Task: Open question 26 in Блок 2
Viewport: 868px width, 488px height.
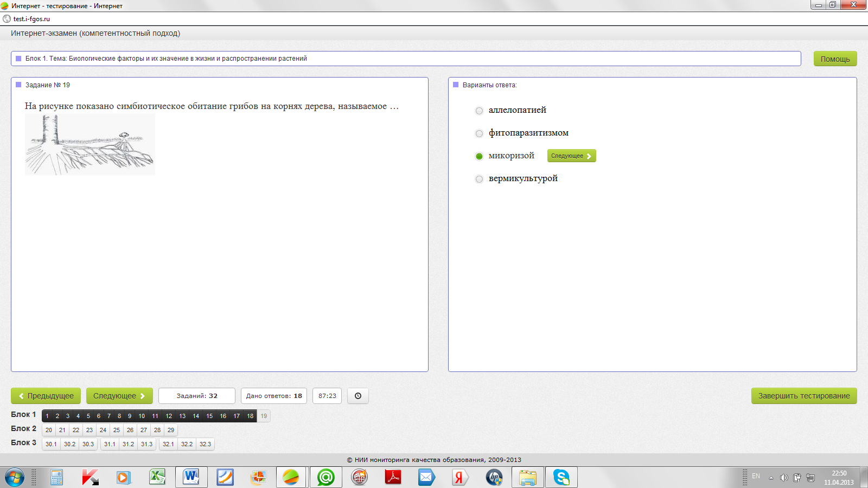Action: pyautogui.click(x=130, y=430)
